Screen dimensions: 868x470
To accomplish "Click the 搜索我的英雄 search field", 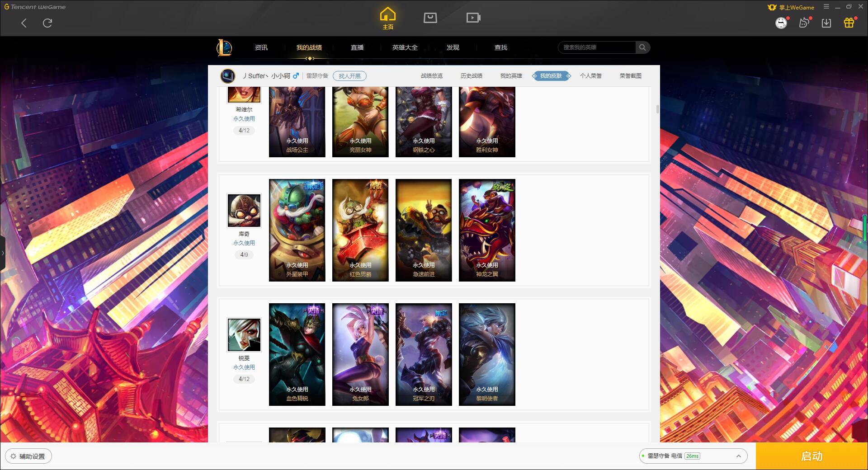I will point(597,47).
